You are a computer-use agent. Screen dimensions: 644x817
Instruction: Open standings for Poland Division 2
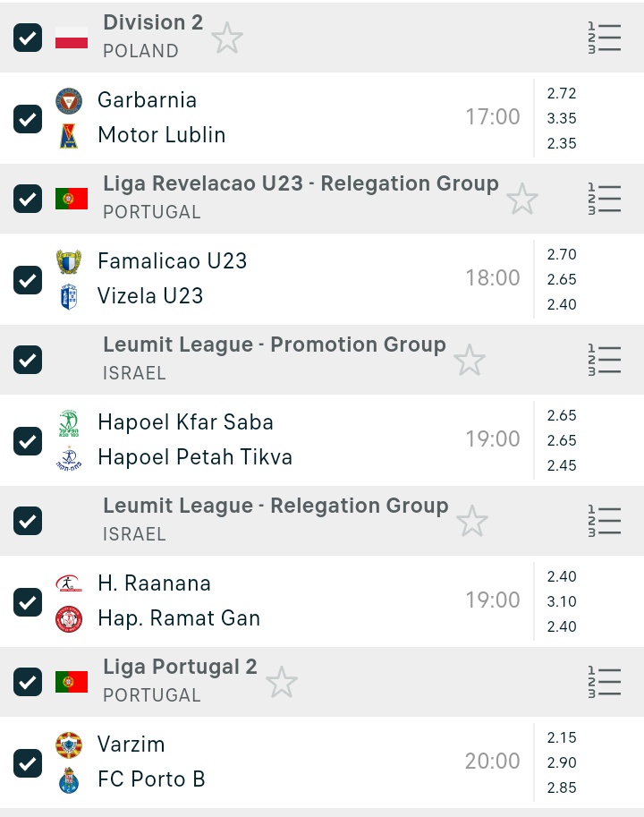click(x=605, y=38)
